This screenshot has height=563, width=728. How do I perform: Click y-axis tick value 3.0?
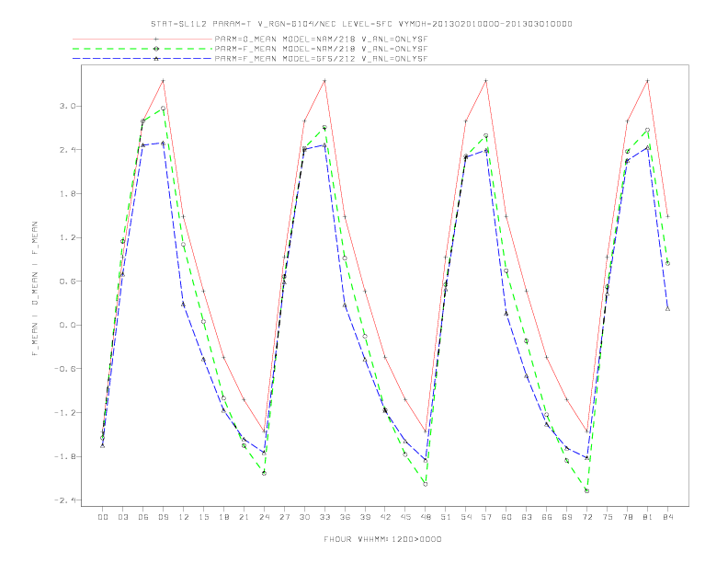(67, 107)
